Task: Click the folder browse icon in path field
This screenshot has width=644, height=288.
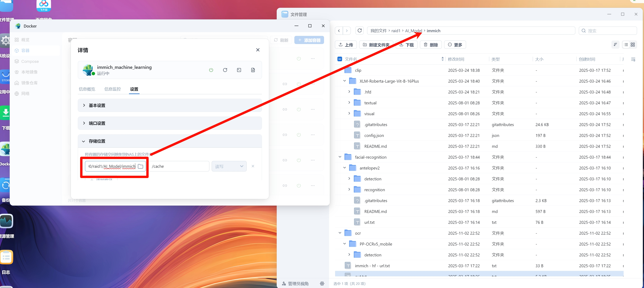Action: [x=140, y=166]
